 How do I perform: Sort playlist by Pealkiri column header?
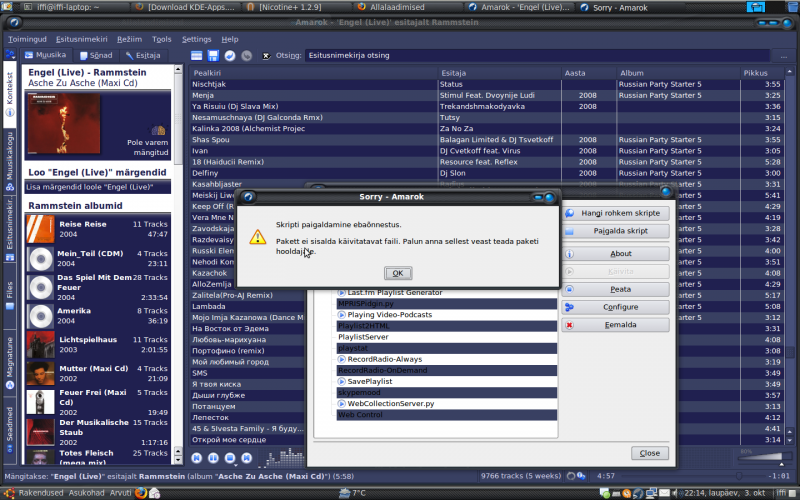[x=313, y=73]
